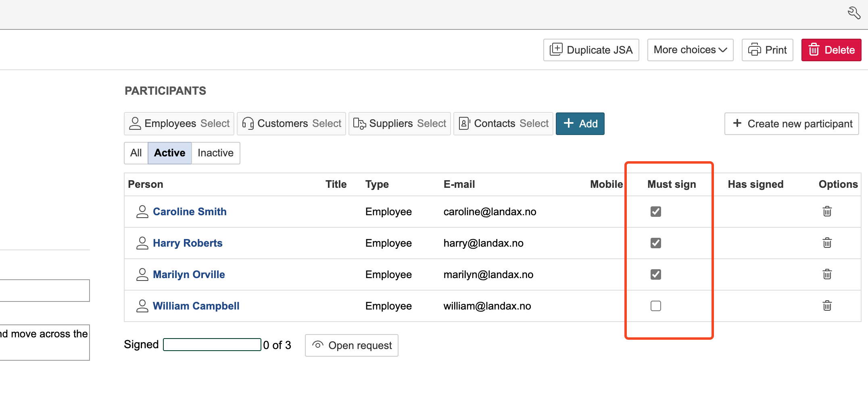Delete Caroline Smith using trash icon

click(x=827, y=212)
